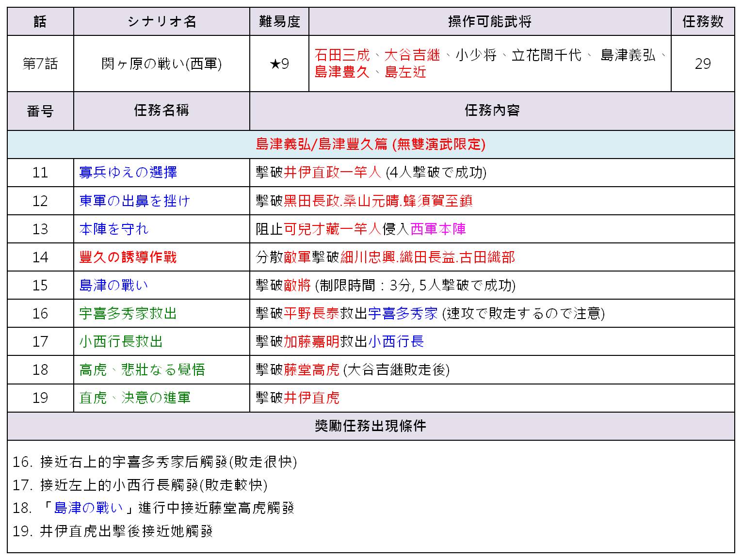Click mission number 16 in the table
Viewport: 742px width, 560px height.
pos(40,313)
